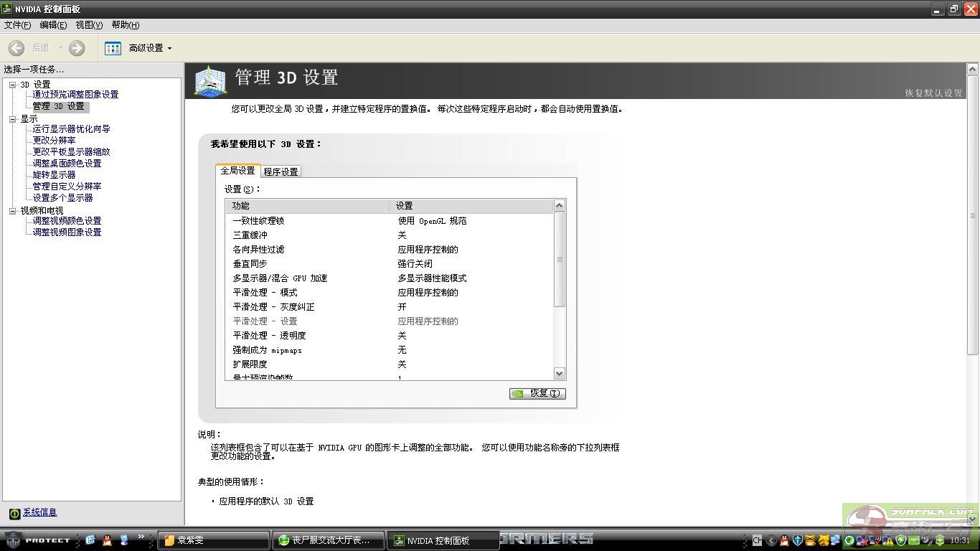Click 恢复默认设置 in the header
The width and height of the screenshot is (980, 551).
tap(933, 93)
